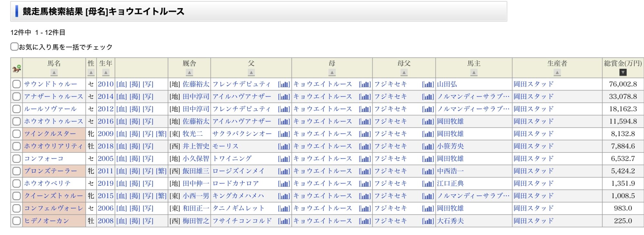Image resolution: width=644 pixels, height=235 pixels.
Task: Open broodmare sire chart icon in ツインクルスター row
Action: (428, 134)
